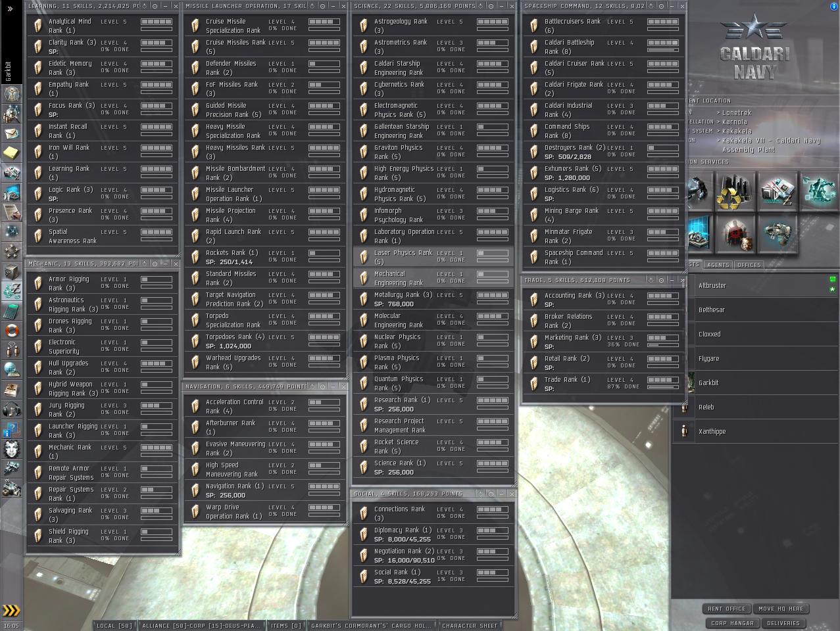
Task: Click the Move HQ Here button
Action: coord(781,609)
